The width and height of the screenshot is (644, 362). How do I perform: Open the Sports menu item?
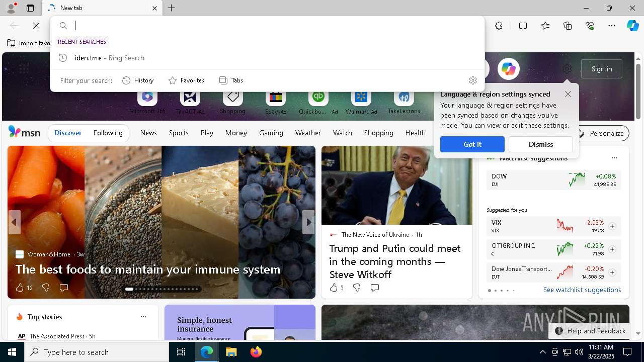(x=179, y=133)
